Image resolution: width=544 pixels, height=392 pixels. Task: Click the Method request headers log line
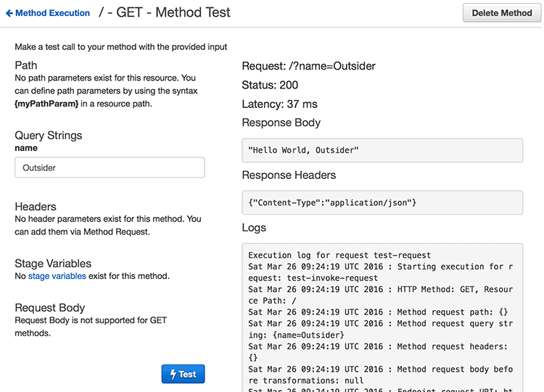pyautogui.click(x=377, y=352)
